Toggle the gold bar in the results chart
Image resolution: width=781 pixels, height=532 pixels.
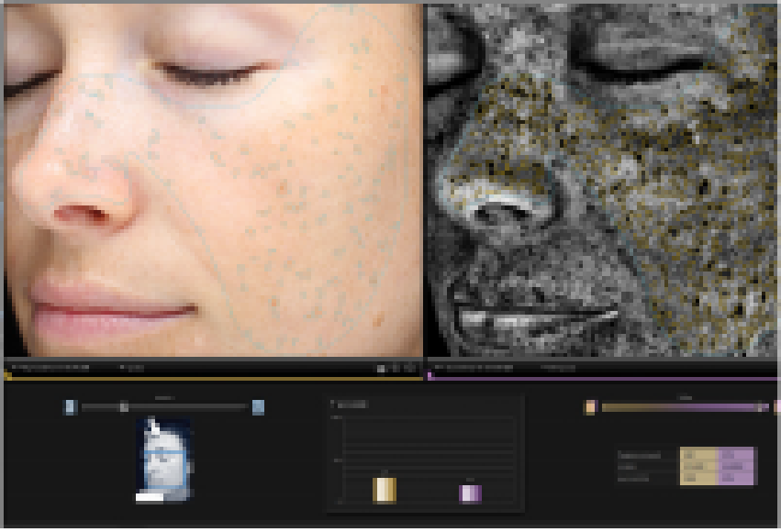(384, 491)
